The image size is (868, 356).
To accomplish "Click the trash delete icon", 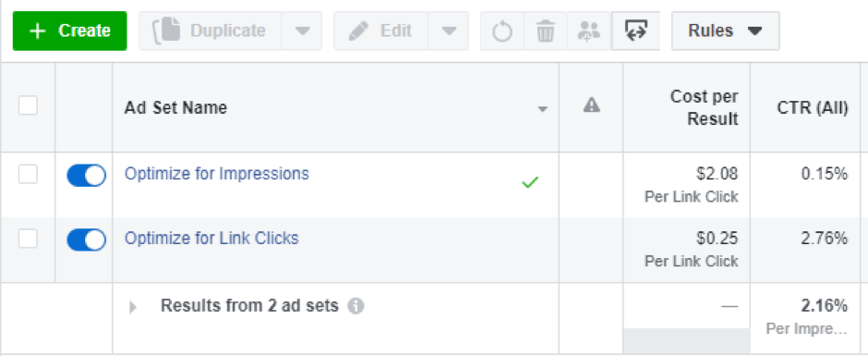I will point(545,31).
